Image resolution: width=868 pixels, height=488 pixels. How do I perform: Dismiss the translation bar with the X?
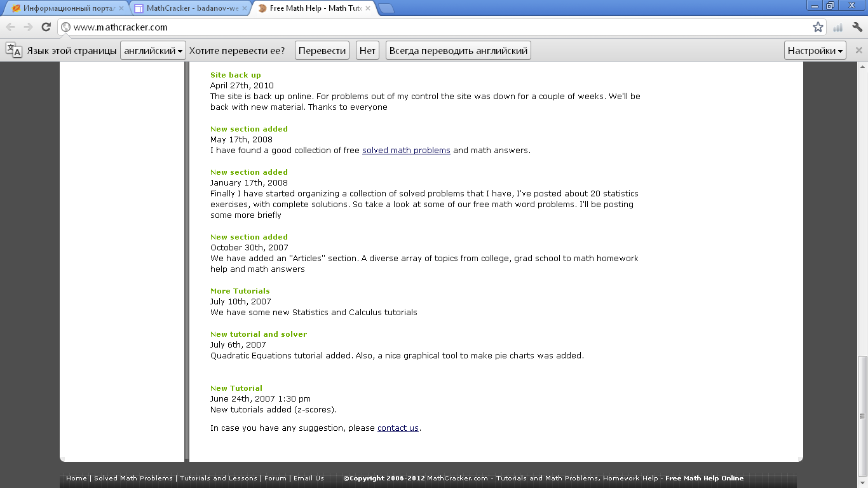click(x=858, y=50)
